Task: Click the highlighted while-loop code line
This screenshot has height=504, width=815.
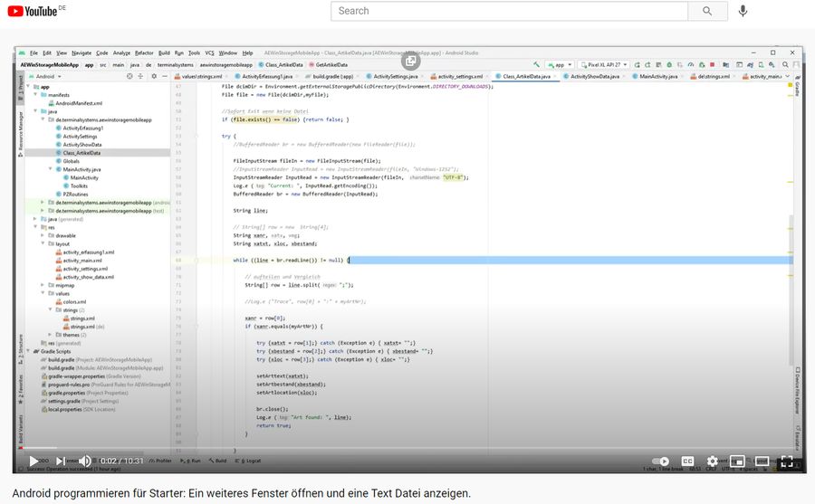Action: (481, 261)
